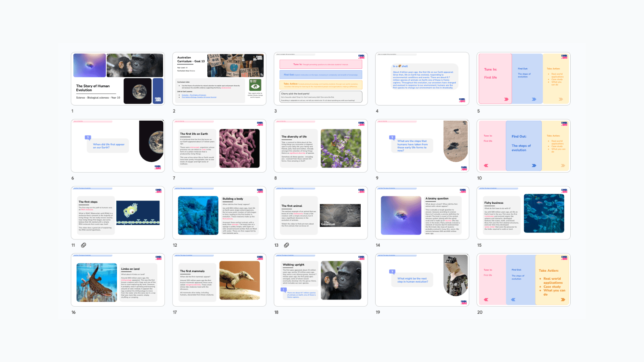Screen dimensions: 644x362
Task: Click the SDG 13 climate badge on slide 2
Action: point(255,85)
